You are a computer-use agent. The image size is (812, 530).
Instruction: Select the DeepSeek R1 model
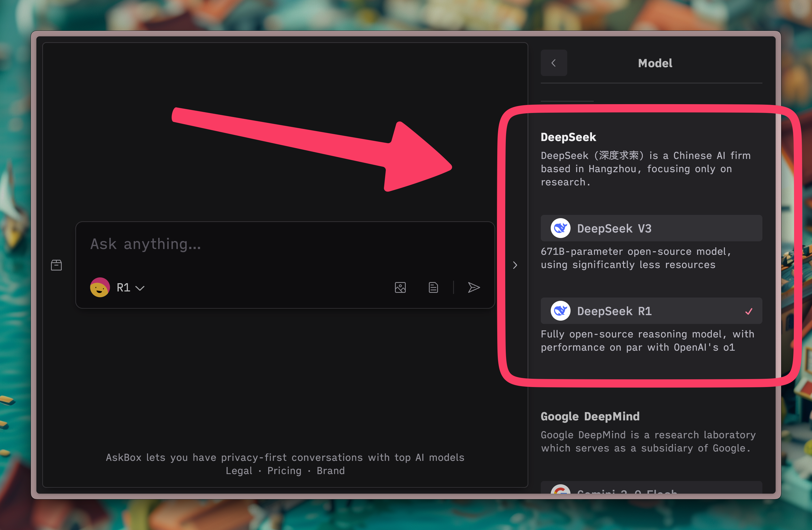[651, 311]
